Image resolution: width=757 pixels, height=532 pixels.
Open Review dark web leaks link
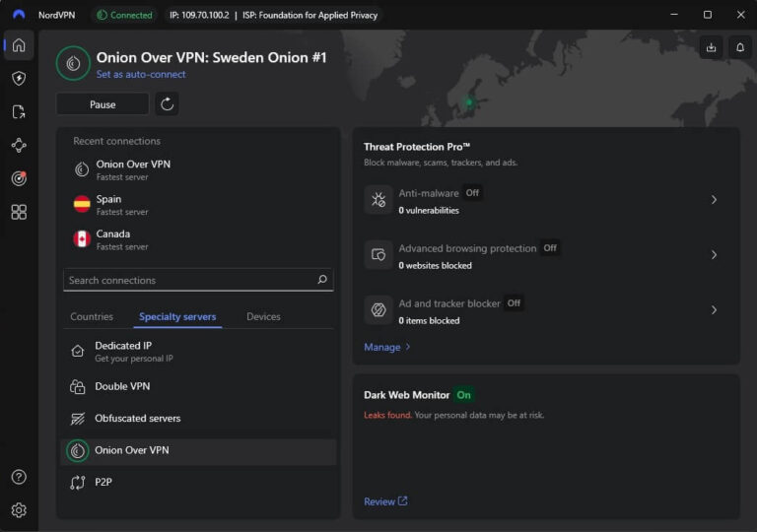pos(385,501)
